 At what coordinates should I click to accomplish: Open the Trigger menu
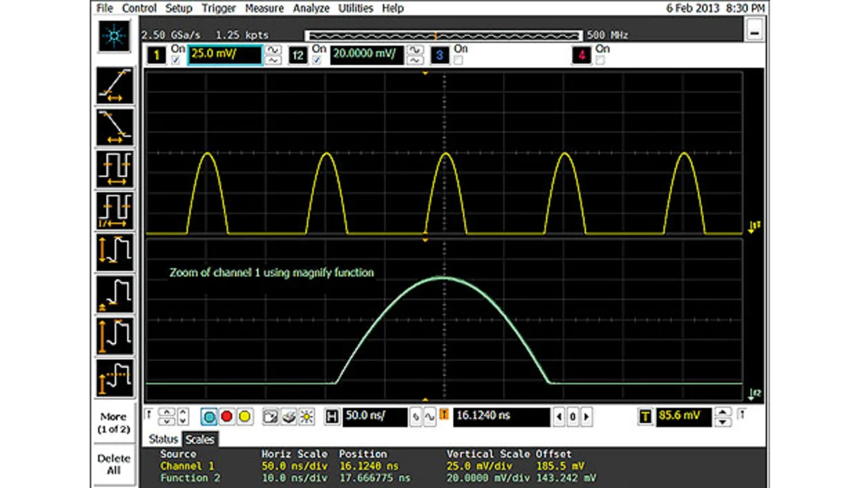point(219,8)
